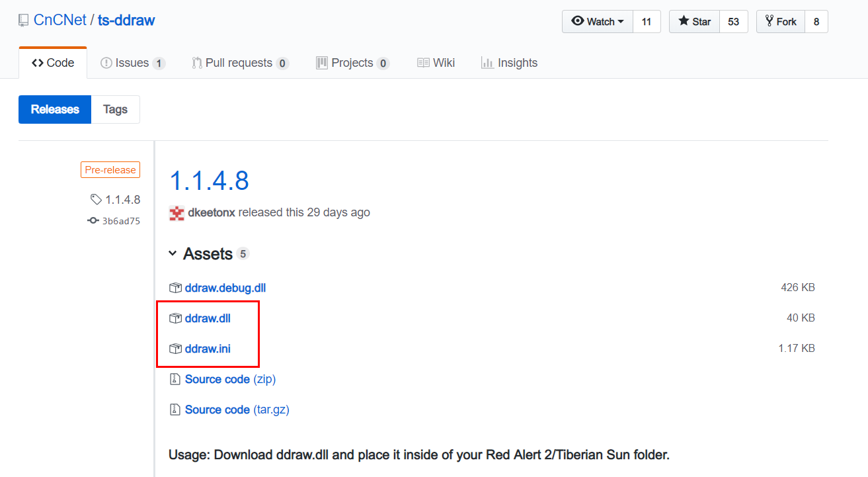Switch to the Issues tab

(x=132, y=63)
